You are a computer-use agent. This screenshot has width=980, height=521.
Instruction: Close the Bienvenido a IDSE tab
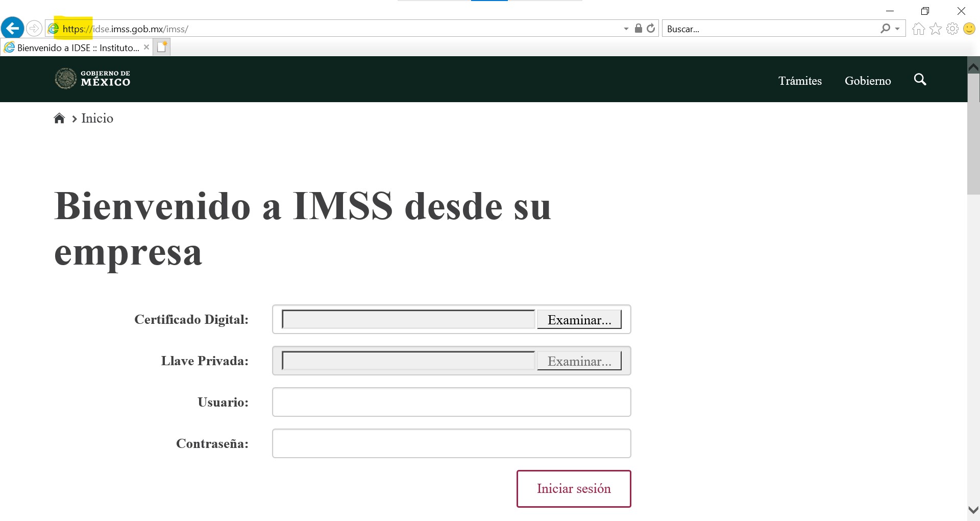tap(146, 47)
